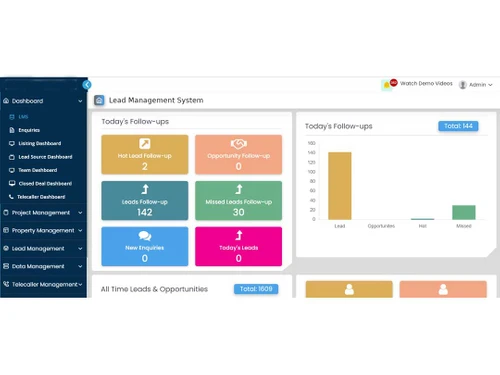500x375 pixels.
Task: Click the Total: 1609 badge
Action: tap(256, 289)
